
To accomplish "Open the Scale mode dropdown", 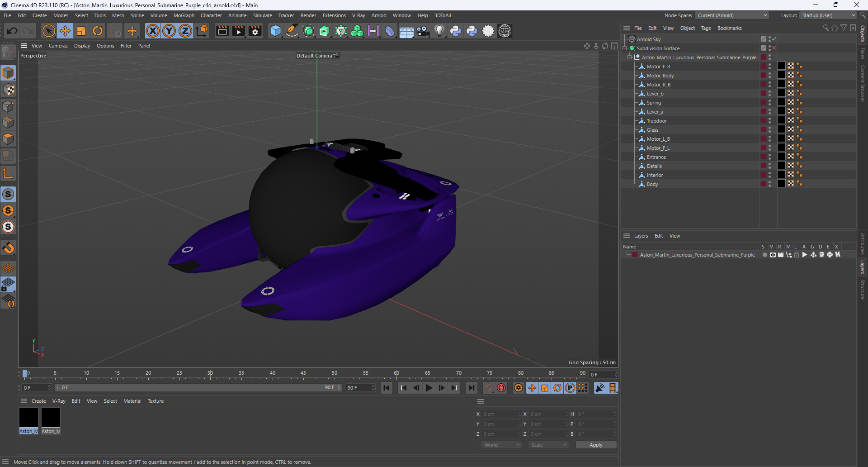I will [548, 445].
